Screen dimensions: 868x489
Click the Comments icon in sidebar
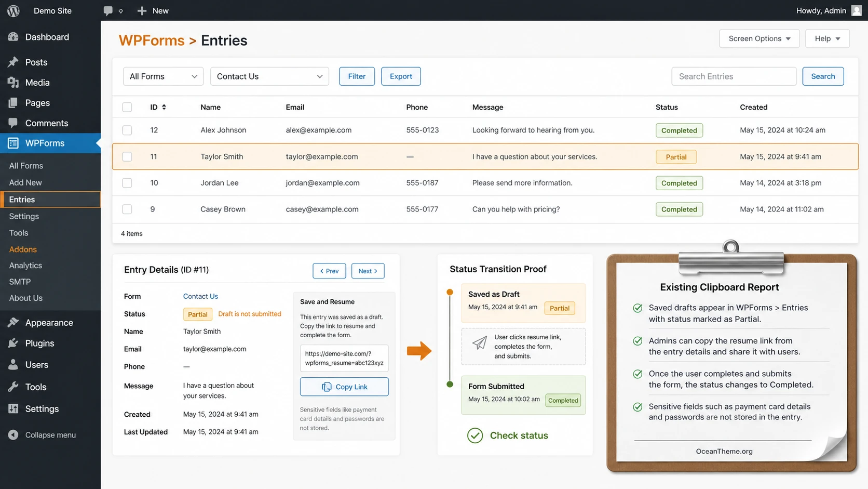(x=13, y=123)
